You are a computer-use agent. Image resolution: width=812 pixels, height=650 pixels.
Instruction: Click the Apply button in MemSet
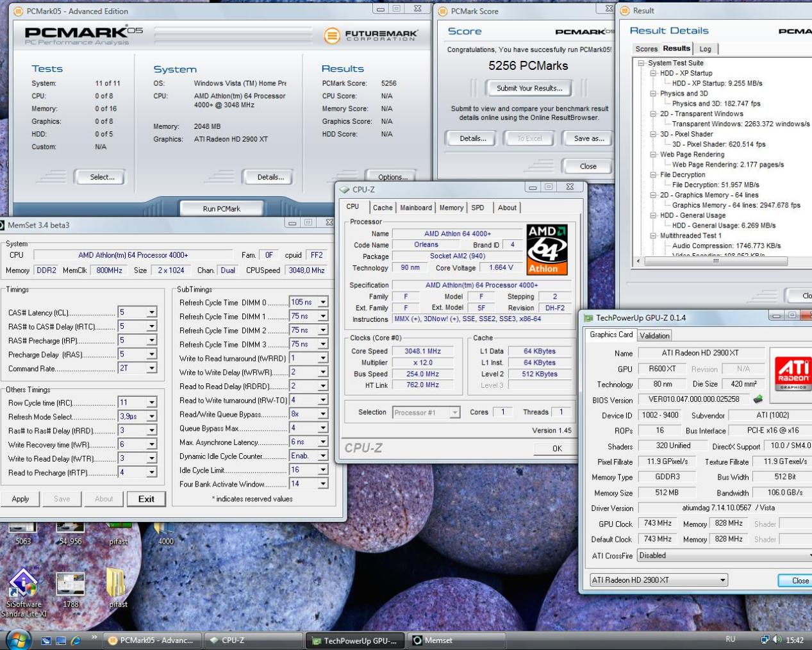pyautogui.click(x=21, y=499)
